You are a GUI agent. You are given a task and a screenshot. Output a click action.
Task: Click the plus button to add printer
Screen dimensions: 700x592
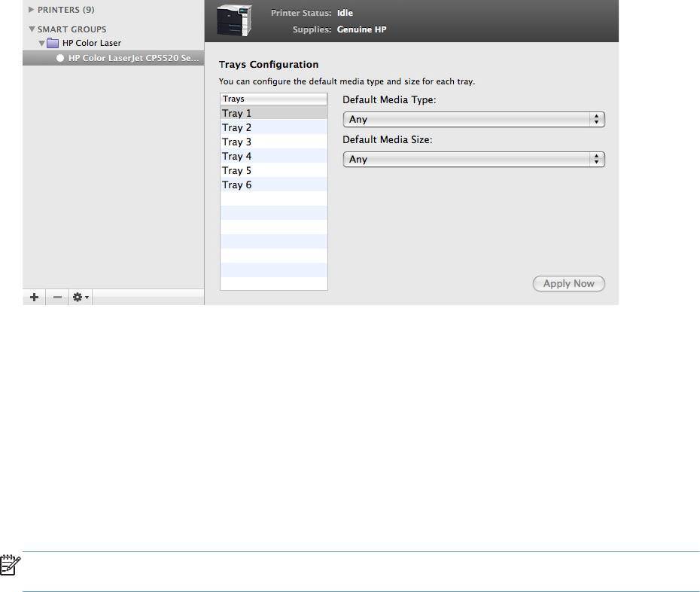tap(35, 297)
